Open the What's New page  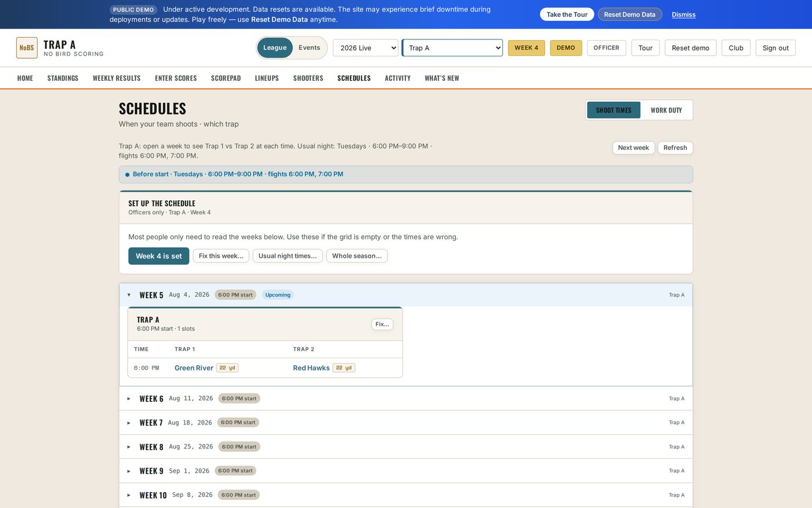coord(441,78)
